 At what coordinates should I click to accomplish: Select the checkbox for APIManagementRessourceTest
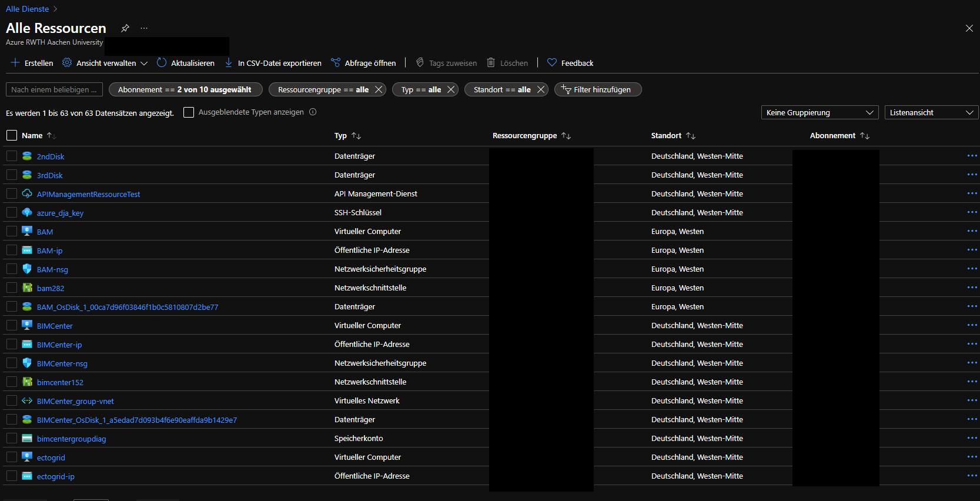[x=12, y=193]
